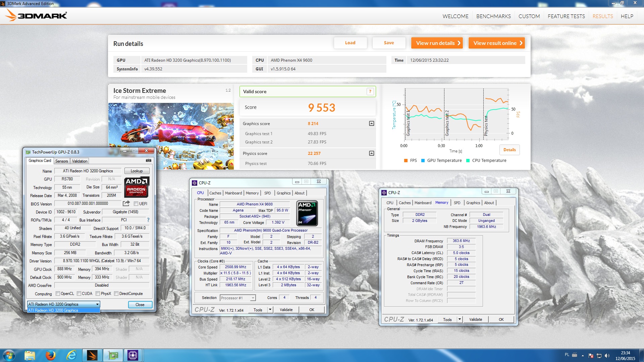
Task: Launch Firefox from the taskbar
Action: [x=51, y=355]
